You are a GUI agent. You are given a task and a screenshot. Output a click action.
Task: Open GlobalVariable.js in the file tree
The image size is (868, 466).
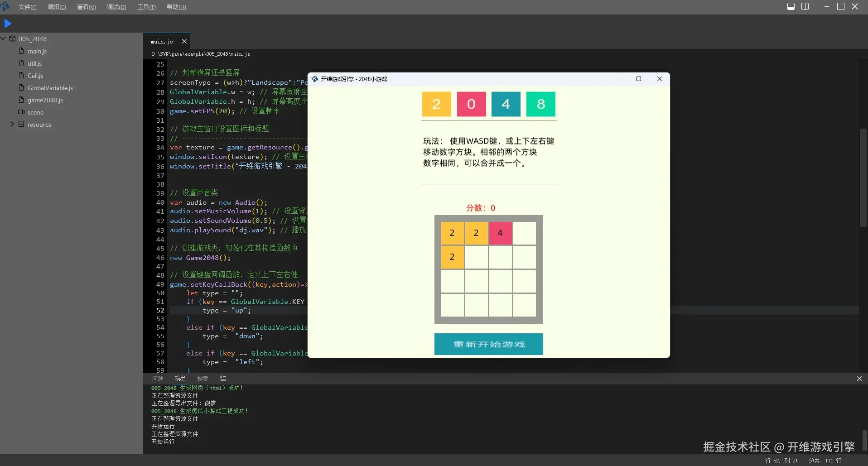[50, 88]
